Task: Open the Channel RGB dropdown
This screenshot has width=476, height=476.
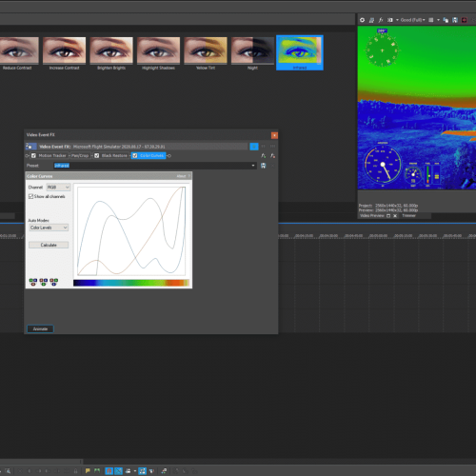Action: (x=58, y=188)
